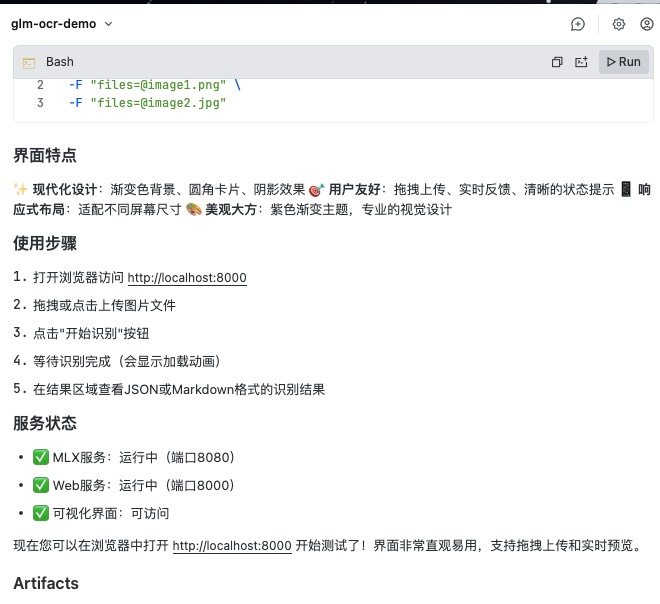Click the insert-code icon left of Run

581,62
